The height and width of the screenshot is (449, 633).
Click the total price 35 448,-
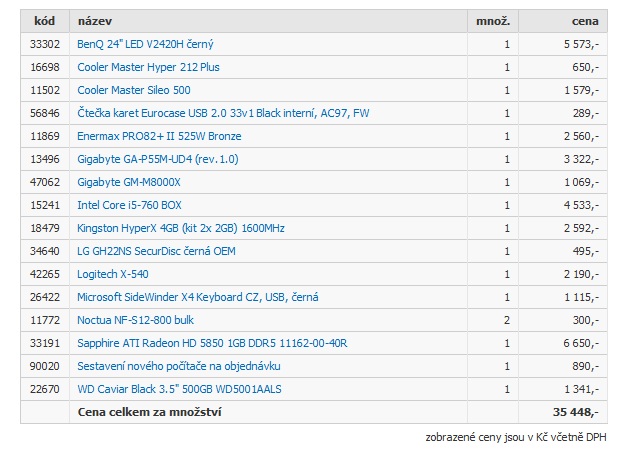tap(576, 412)
